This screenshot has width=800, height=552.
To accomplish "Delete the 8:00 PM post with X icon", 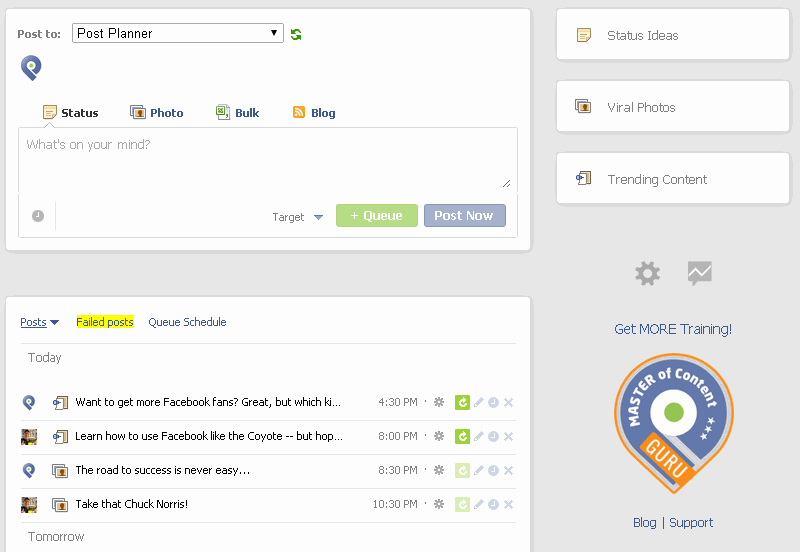I will (x=508, y=436).
